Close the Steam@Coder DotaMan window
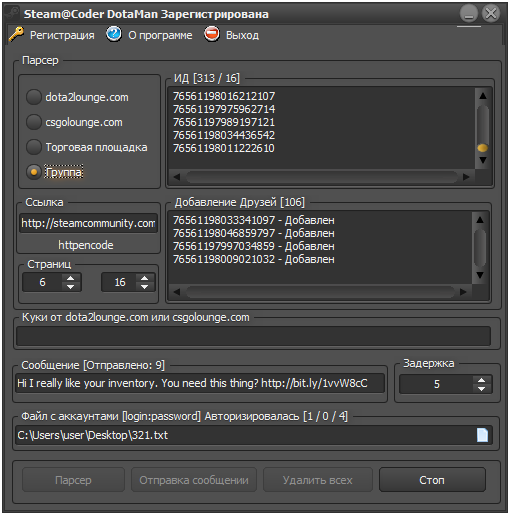 click(491, 14)
